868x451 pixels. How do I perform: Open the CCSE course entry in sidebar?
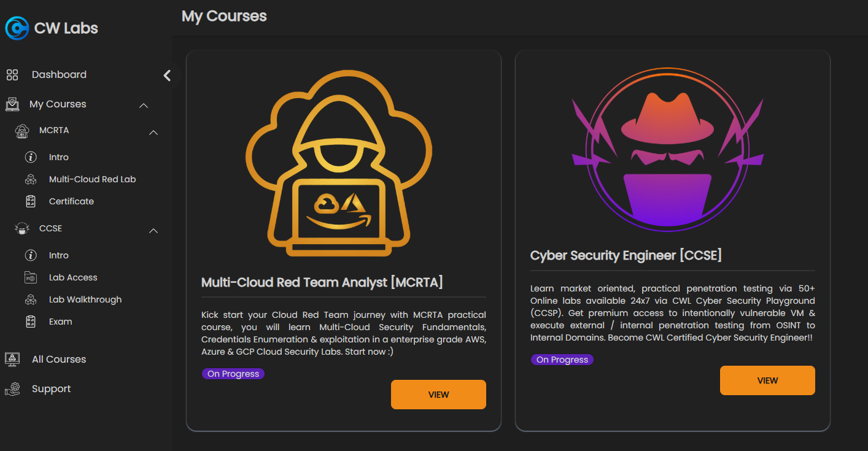click(x=50, y=228)
